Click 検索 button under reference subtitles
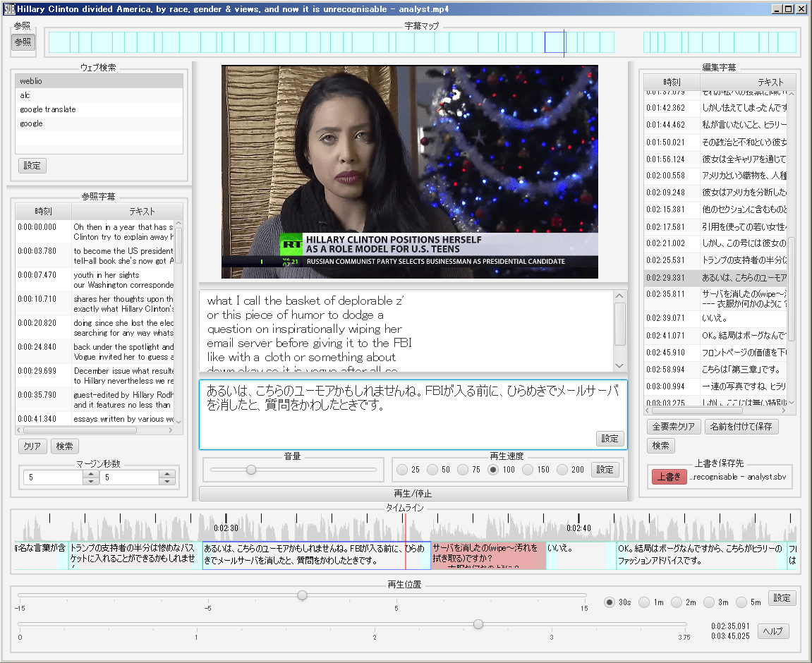812x663 pixels. pos(65,446)
